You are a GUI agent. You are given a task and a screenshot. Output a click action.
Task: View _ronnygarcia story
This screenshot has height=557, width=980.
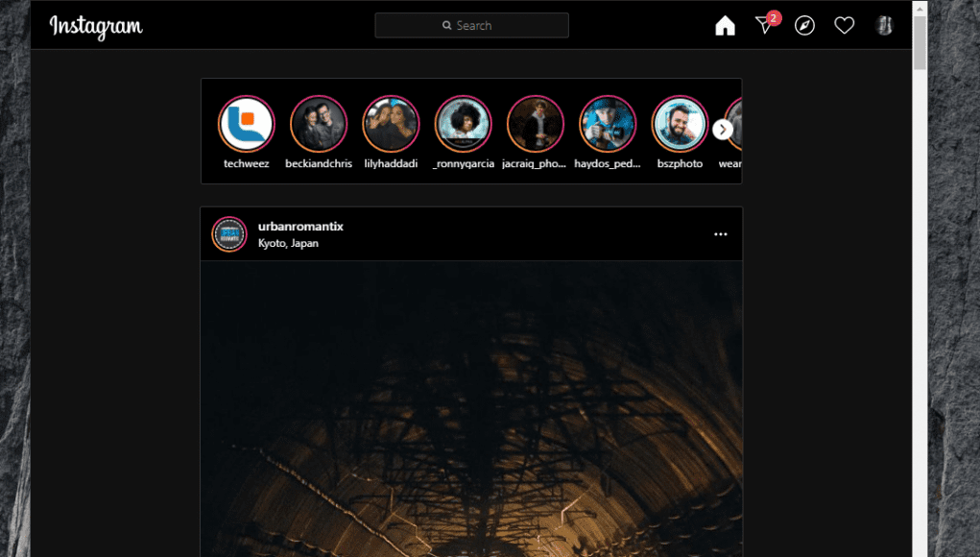(464, 124)
